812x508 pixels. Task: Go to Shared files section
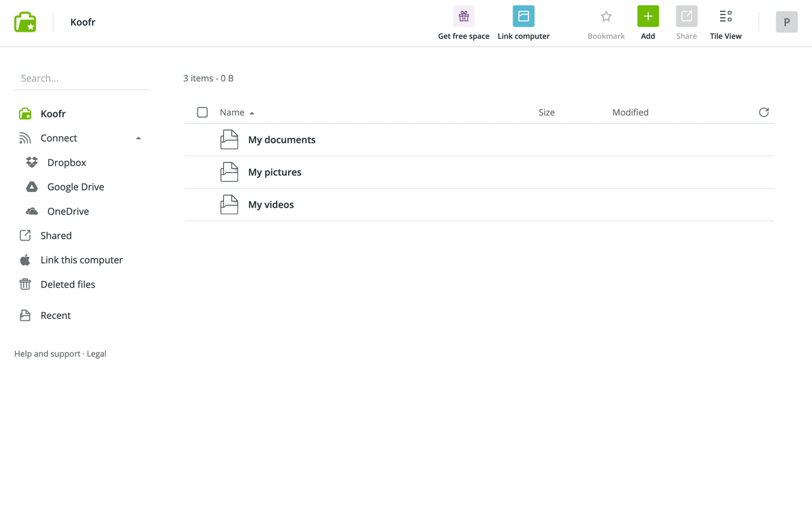tap(56, 236)
